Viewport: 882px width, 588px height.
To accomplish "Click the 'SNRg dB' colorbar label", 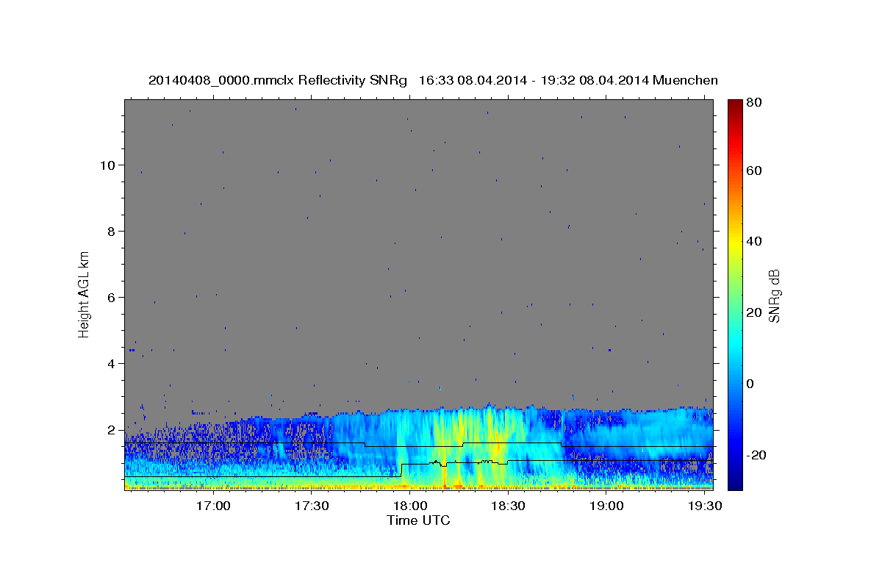I will [x=773, y=295].
